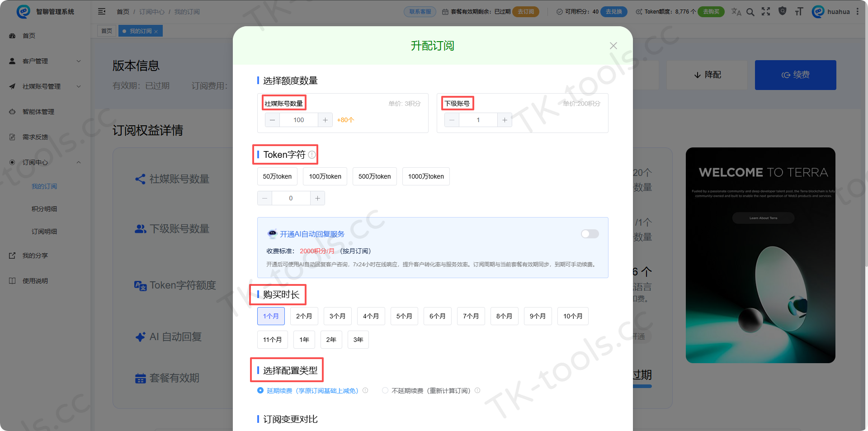Click the Token quantity input field
868x431 pixels.
point(291,198)
